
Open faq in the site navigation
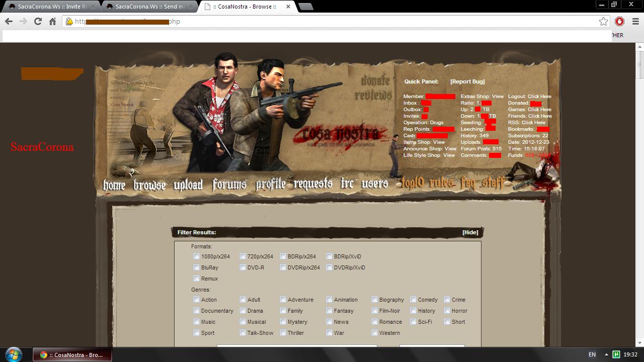tap(467, 184)
